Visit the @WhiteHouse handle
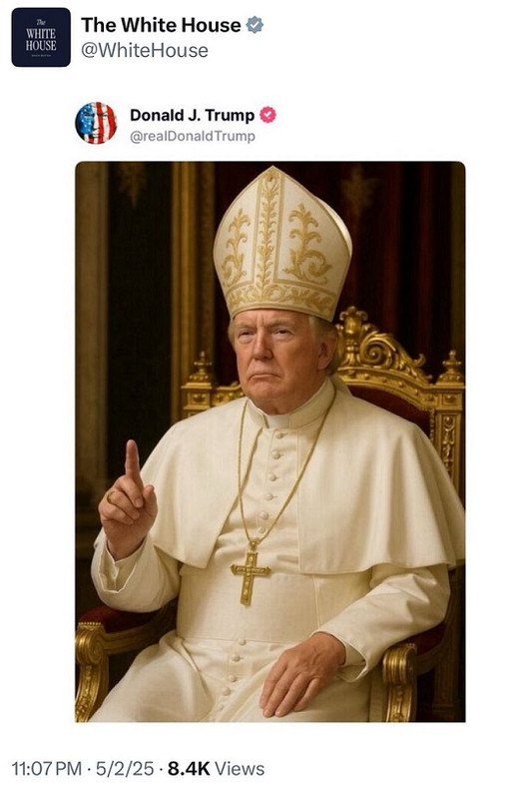 coord(145,51)
